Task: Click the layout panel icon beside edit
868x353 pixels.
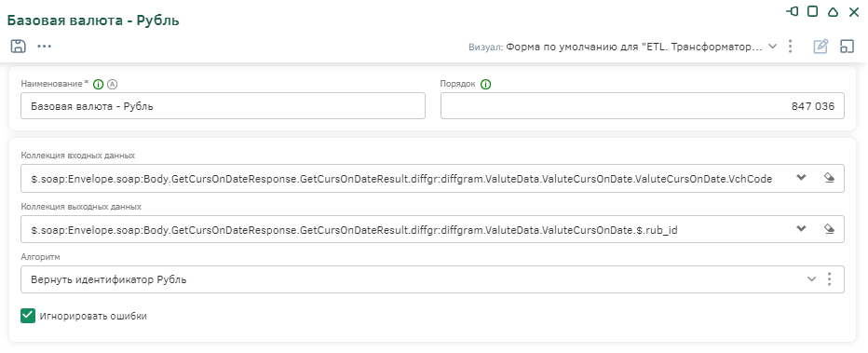Action: [847, 47]
